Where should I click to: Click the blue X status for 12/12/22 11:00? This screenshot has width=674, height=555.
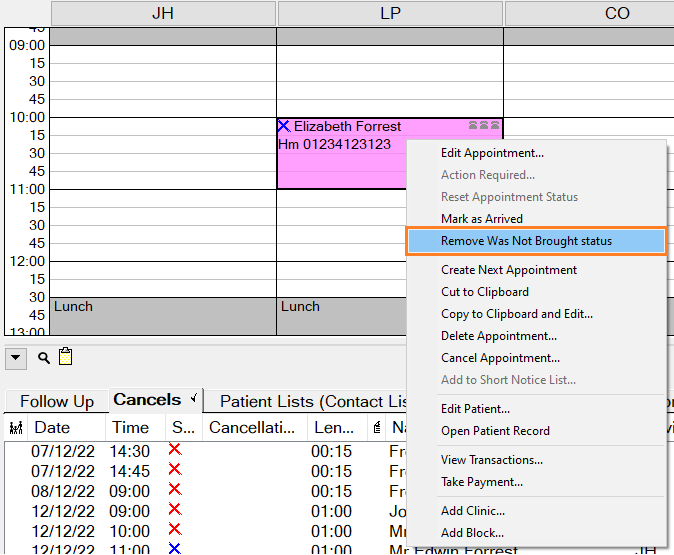click(x=176, y=549)
